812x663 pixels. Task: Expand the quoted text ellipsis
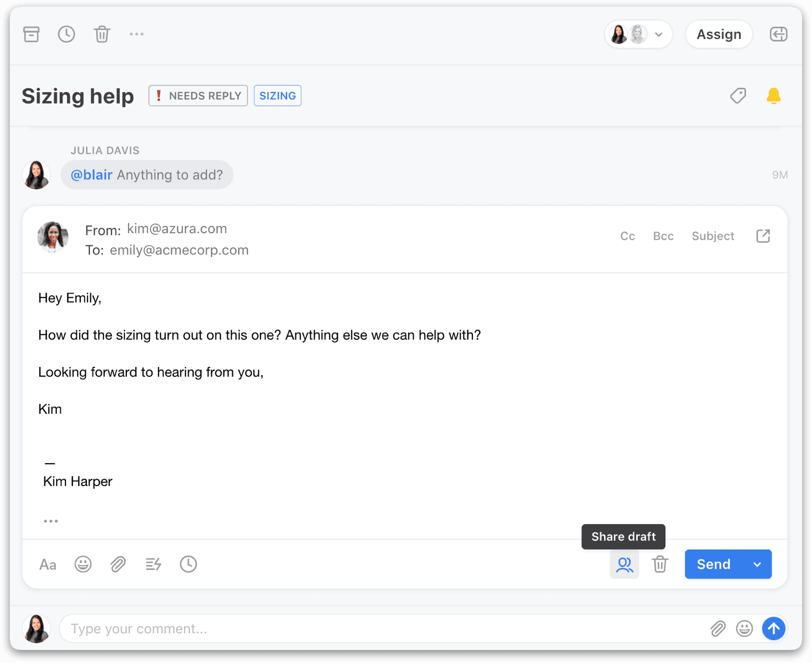coord(51,521)
